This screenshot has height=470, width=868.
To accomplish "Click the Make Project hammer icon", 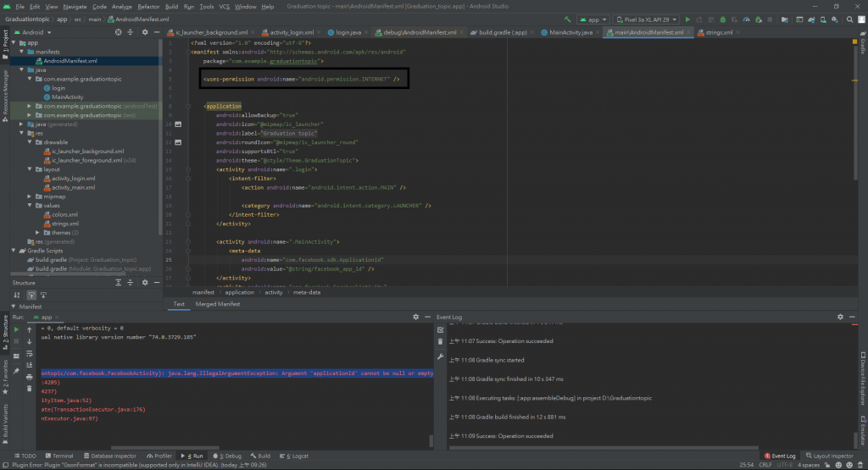I will [566, 19].
